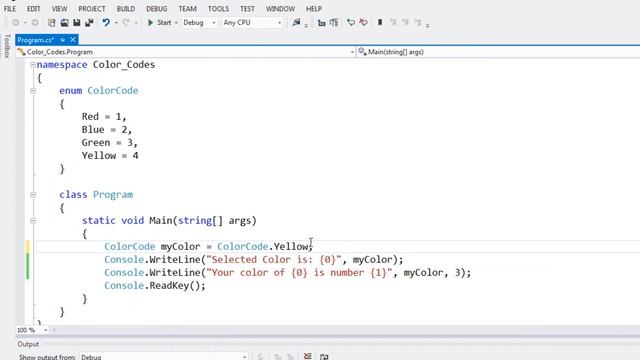Open the PROJECT menu
This screenshot has height=360, width=640.
point(92,9)
